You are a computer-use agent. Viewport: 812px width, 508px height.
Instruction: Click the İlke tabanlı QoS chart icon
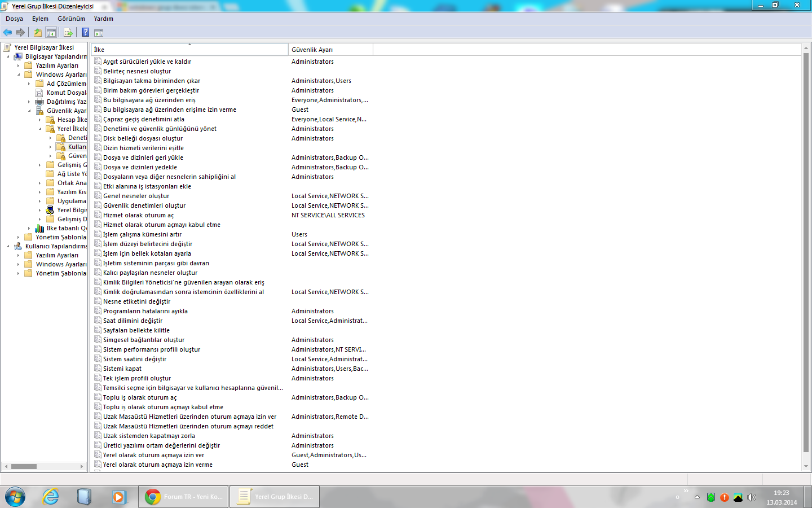point(39,228)
